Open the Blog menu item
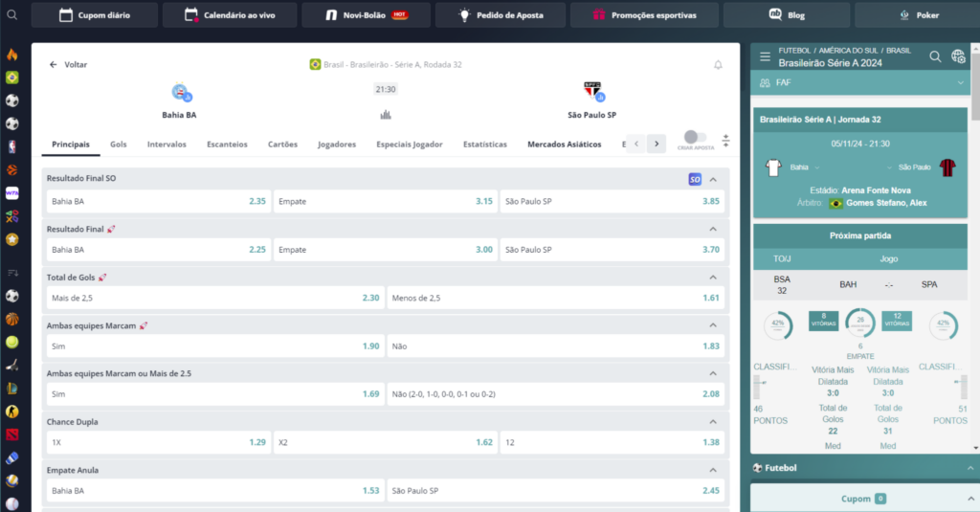The height and width of the screenshot is (512, 980). pos(787,15)
